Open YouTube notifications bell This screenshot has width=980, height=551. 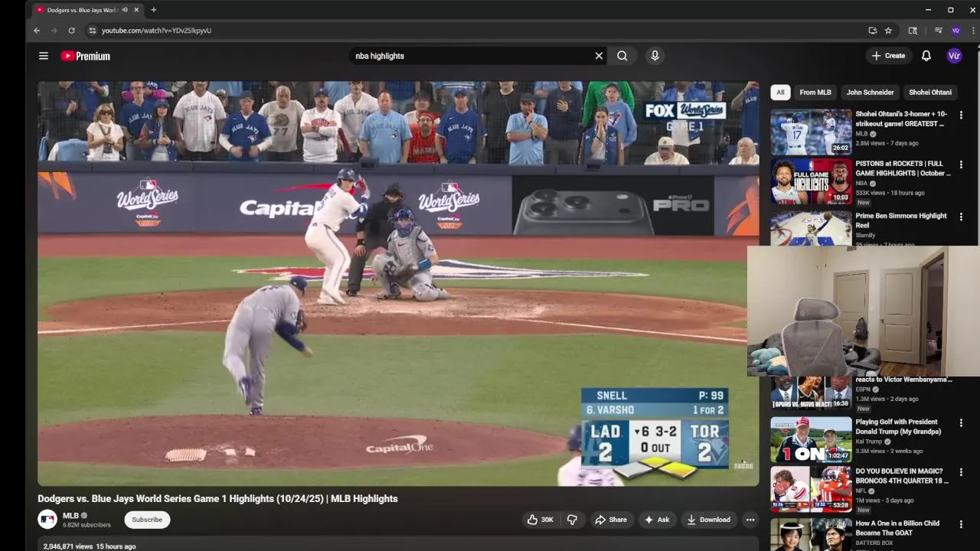click(x=926, y=56)
